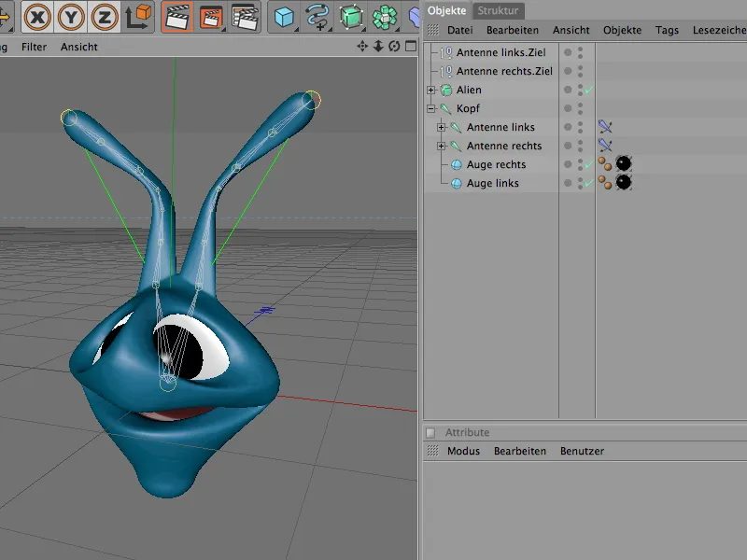Click black material tag on Auge links
This screenshot has height=560, width=747.
(x=624, y=182)
